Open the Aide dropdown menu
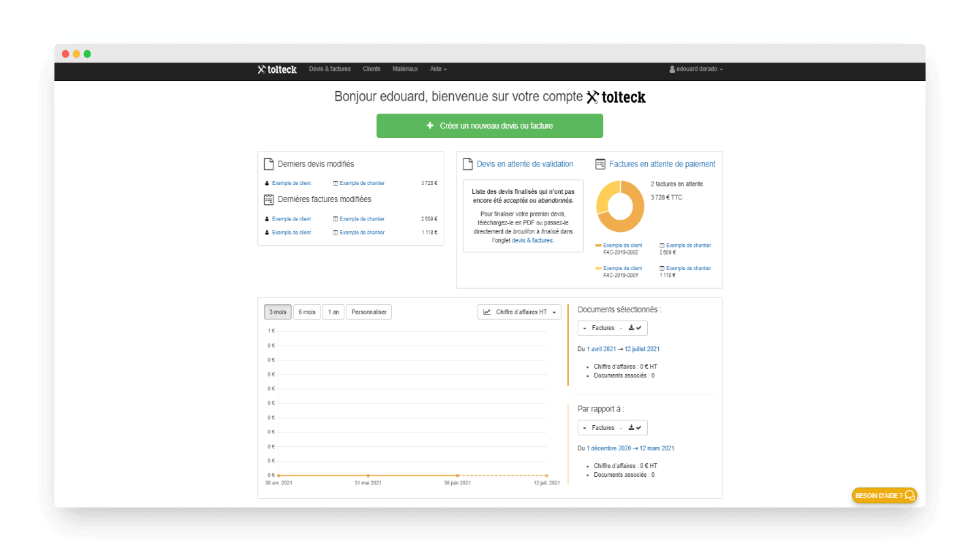Screen dimensions: 980x551 (438, 69)
